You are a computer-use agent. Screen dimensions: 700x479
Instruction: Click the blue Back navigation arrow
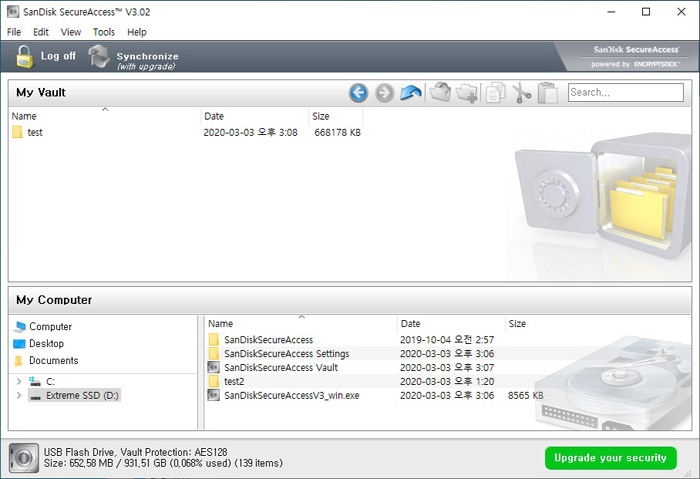359,93
